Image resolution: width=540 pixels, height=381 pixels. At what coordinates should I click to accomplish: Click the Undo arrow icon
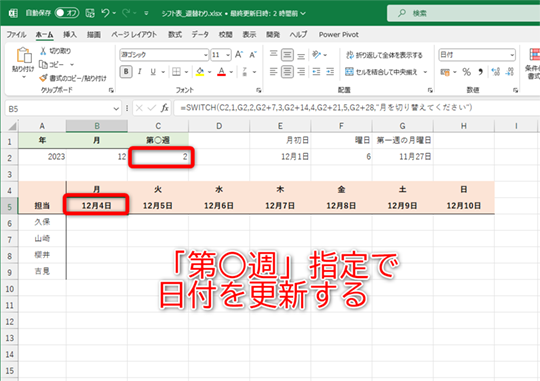coord(105,13)
